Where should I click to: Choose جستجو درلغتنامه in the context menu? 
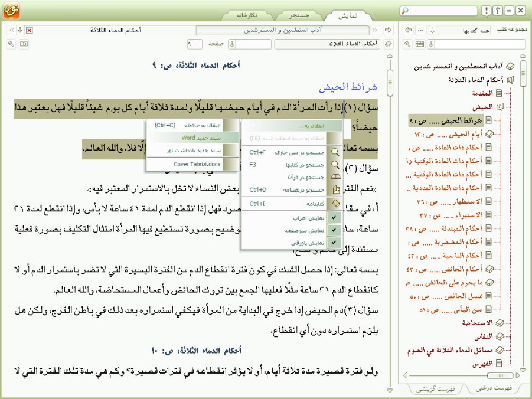pos(292,190)
